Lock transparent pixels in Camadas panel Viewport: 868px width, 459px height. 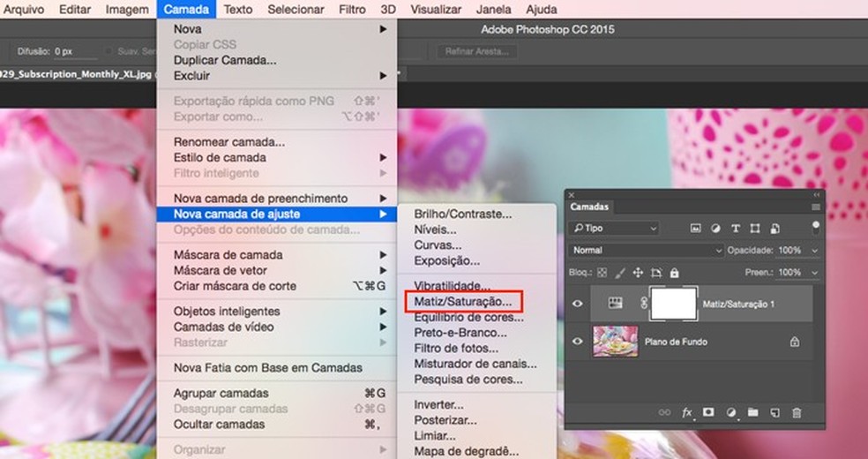(602, 273)
